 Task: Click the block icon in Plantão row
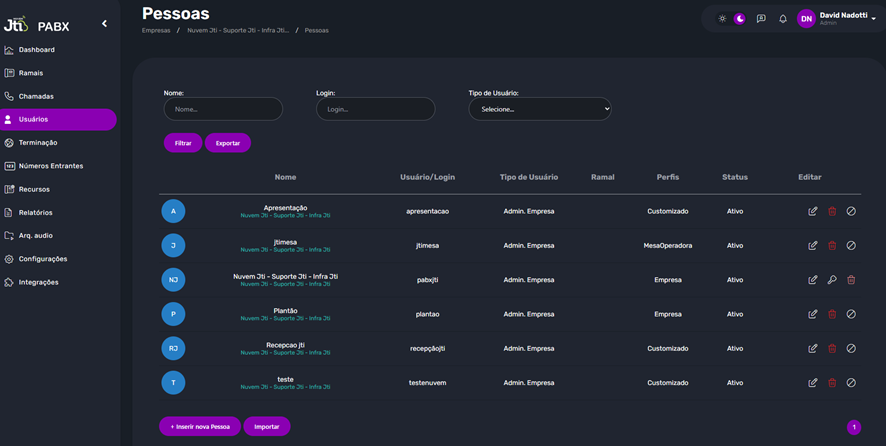pos(851,314)
